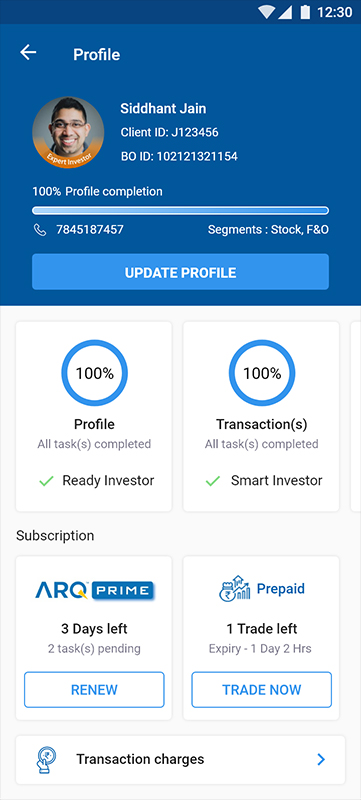Screen dimensions: 361x800
Task: Tap the Transaction(s) 100% circular ring
Action: point(262,373)
